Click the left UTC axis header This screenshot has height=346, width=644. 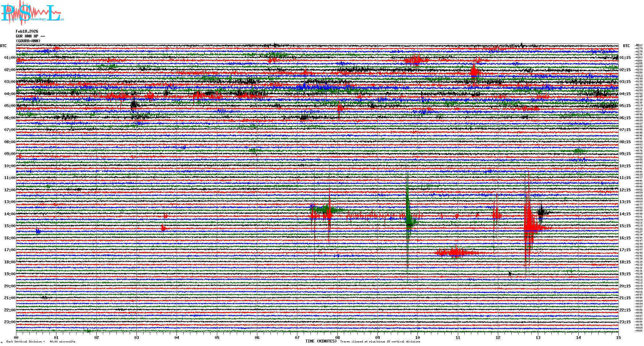3,46
